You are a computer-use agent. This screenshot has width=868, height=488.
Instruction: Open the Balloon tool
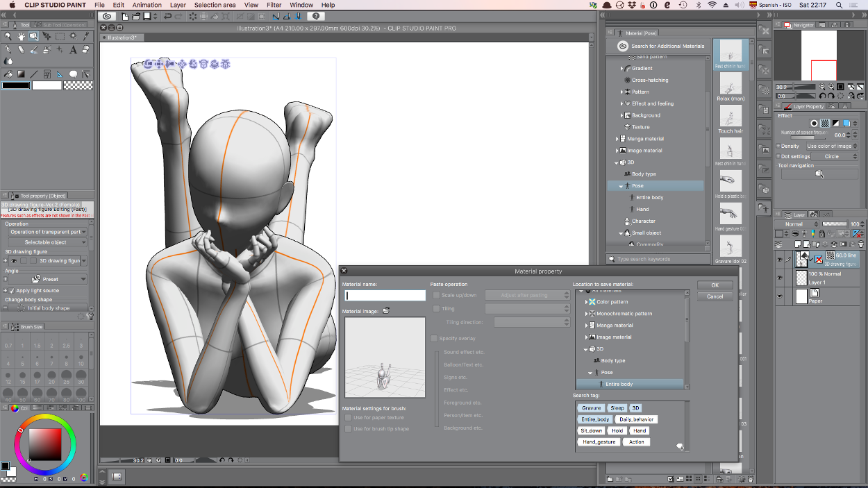tap(72, 74)
